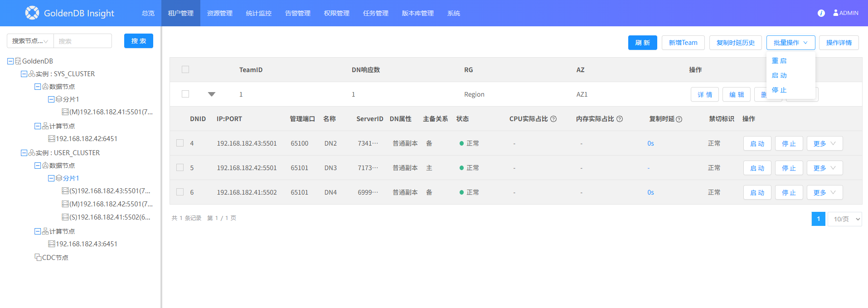The image size is (868, 308).
Task: Toggle the select-all checkbox in Team header
Action: point(185,69)
